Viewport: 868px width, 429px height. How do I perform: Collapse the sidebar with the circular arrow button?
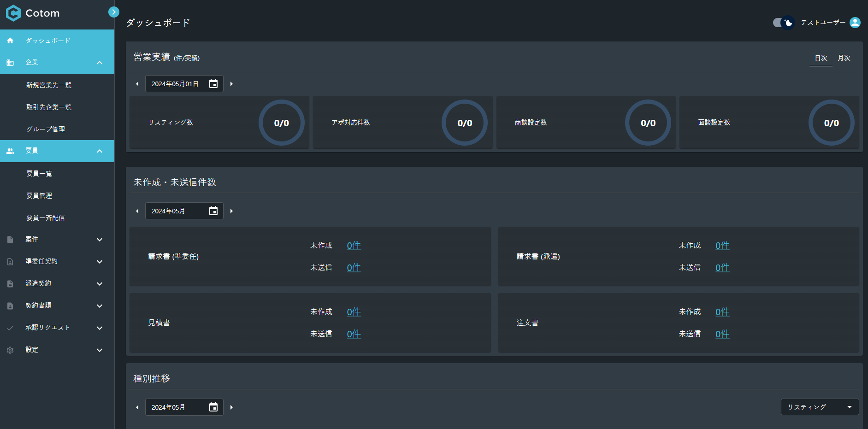click(114, 12)
